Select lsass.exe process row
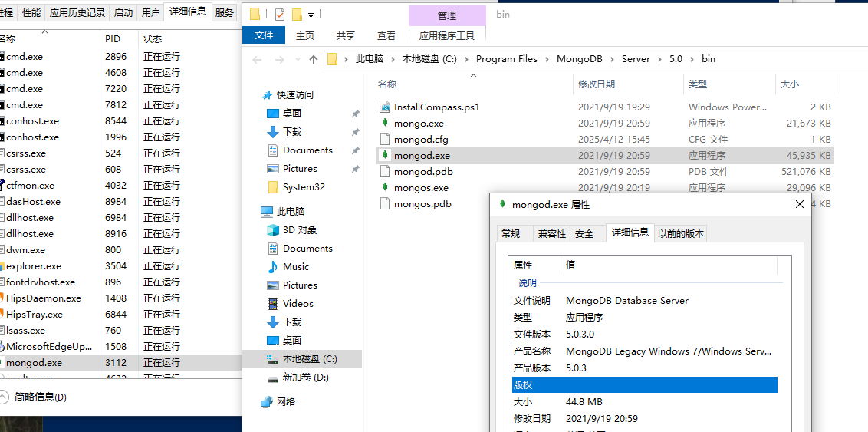Viewport: 868px width, 432px height. (120, 331)
